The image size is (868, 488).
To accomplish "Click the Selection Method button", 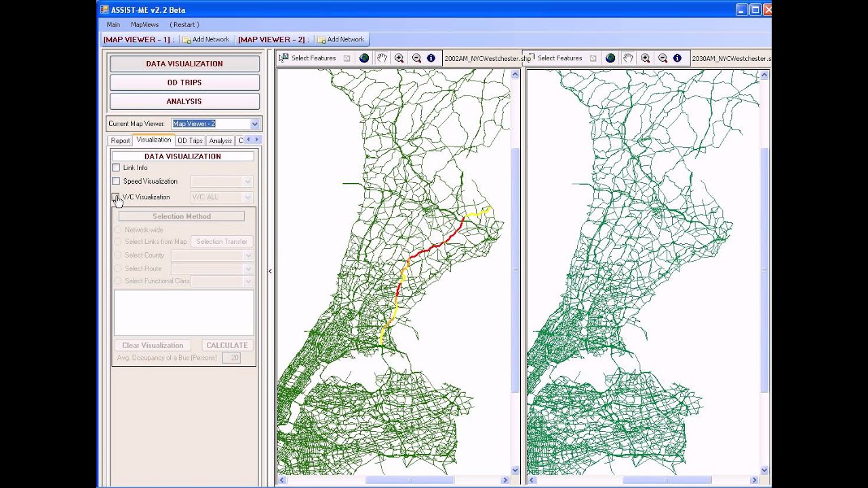I will pos(182,216).
